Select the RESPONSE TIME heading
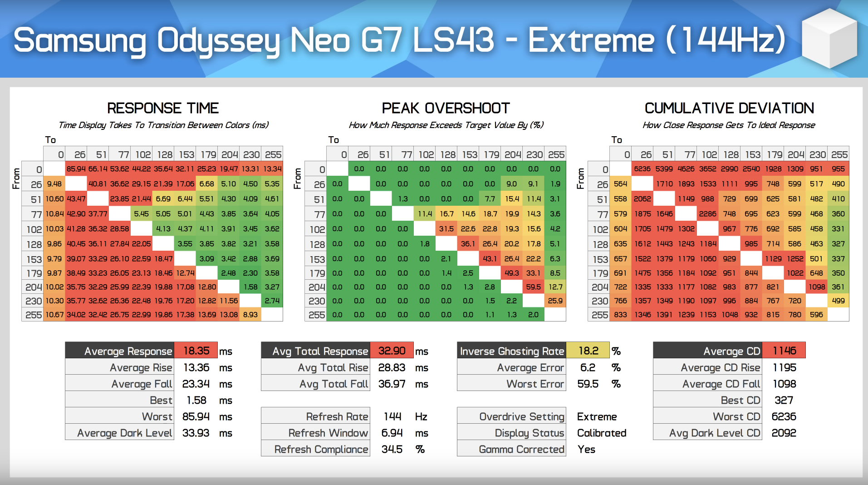Viewport: 868px width, 485px height. (x=163, y=108)
